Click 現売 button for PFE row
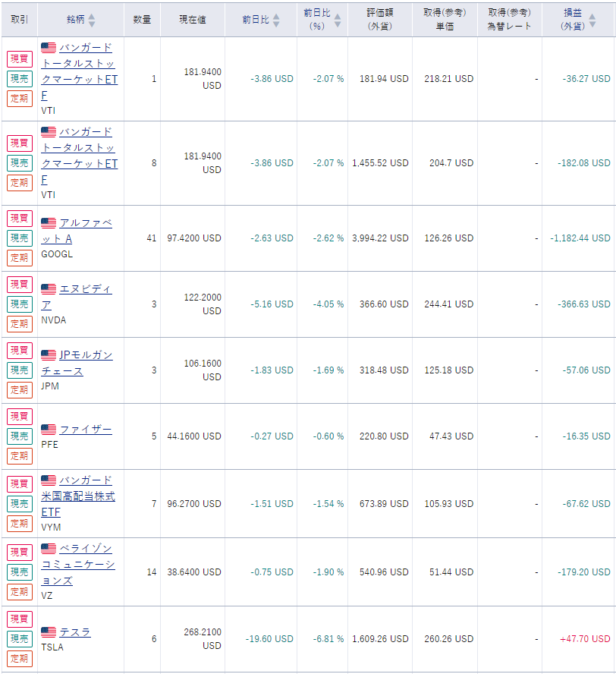 coord(20,436)
